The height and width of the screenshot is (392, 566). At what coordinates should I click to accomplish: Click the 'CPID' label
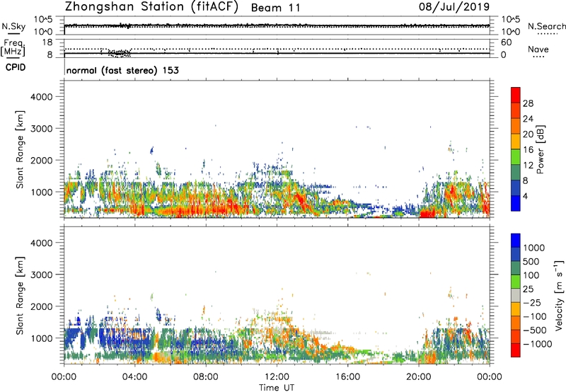(16, 67)
